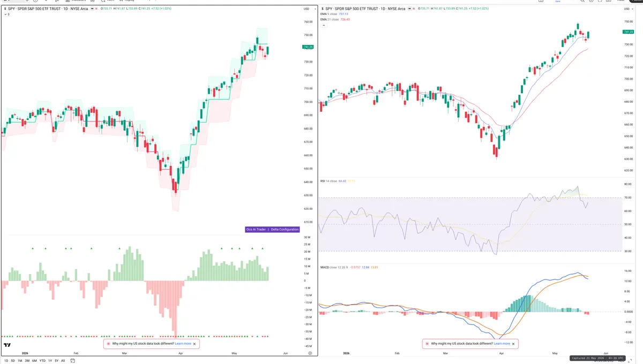Select the YTD time range
643x364 pixels.
point(42,361)
